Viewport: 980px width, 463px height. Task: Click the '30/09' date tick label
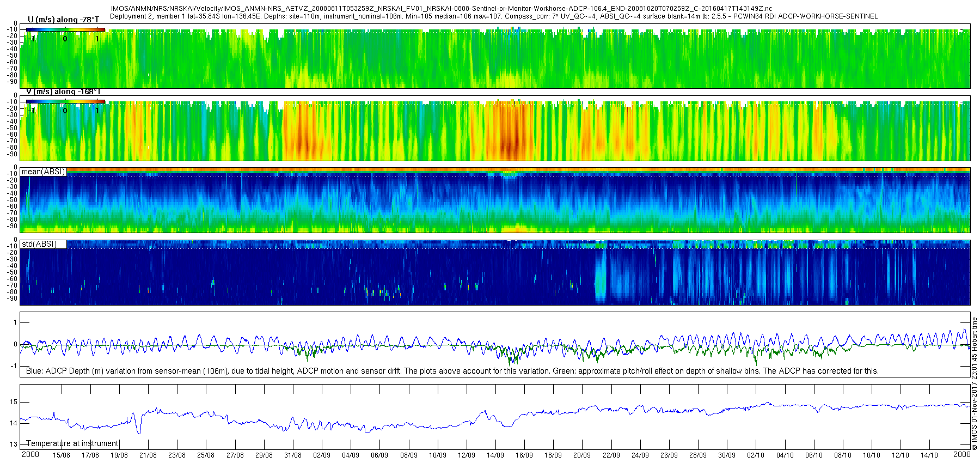pyautogui.click(x=727, y=455)
